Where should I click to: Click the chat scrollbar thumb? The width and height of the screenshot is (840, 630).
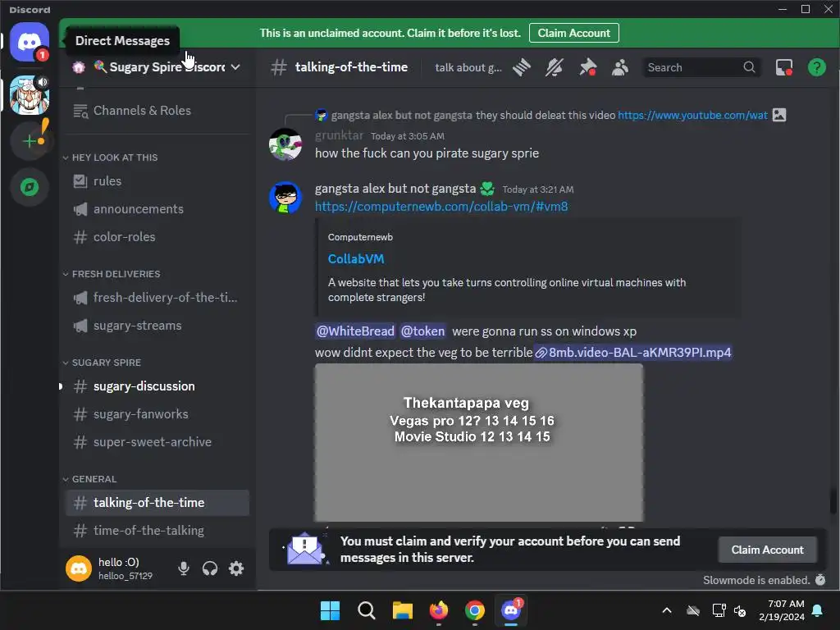point(833,501)
